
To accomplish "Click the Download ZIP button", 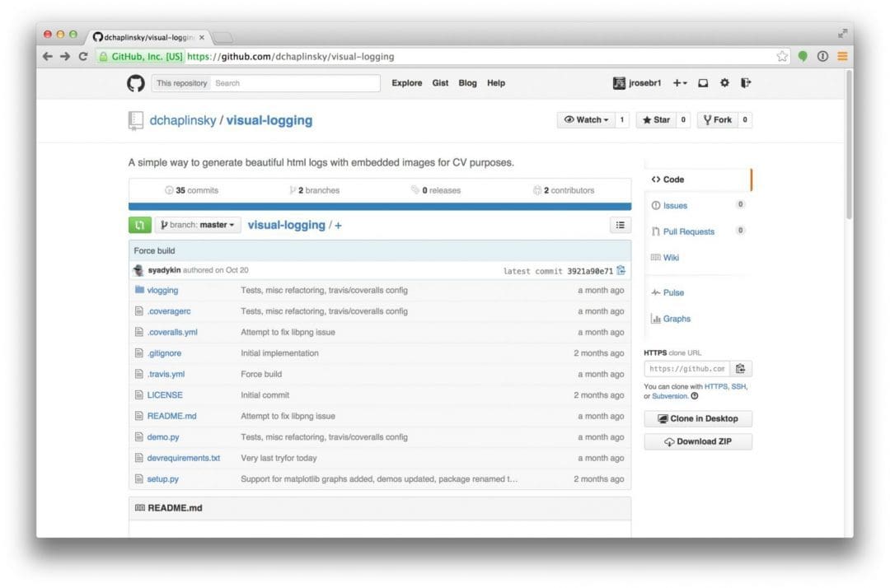I will click(698, 441).
